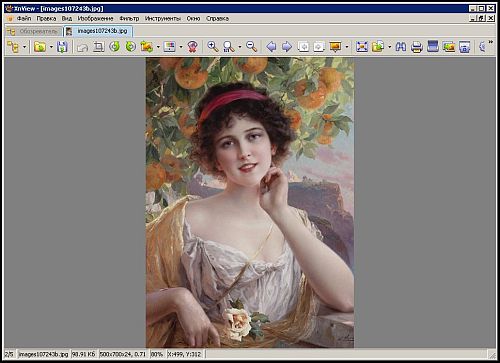The height and width of the screenshot is (363, 500).
Task: Click the Print icon
Action: (x=417, y=47)
